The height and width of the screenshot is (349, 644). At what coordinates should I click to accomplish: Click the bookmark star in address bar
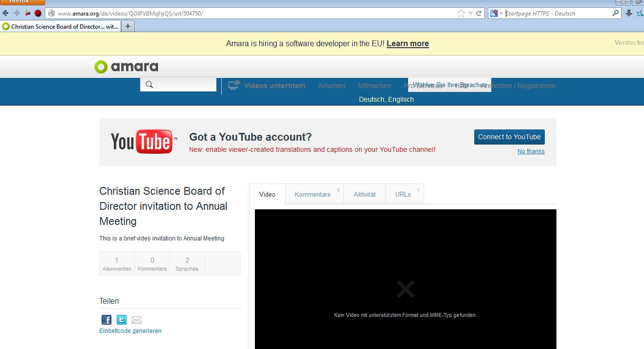click(461, 13)
